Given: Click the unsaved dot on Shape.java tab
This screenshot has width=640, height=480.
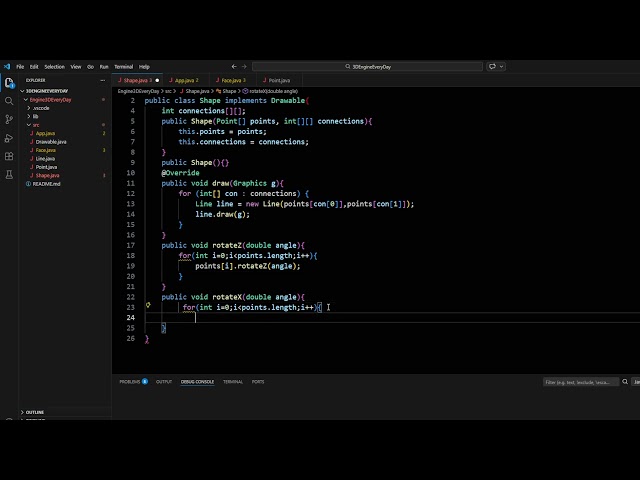Looking at the screenshot, I should 157,80.
